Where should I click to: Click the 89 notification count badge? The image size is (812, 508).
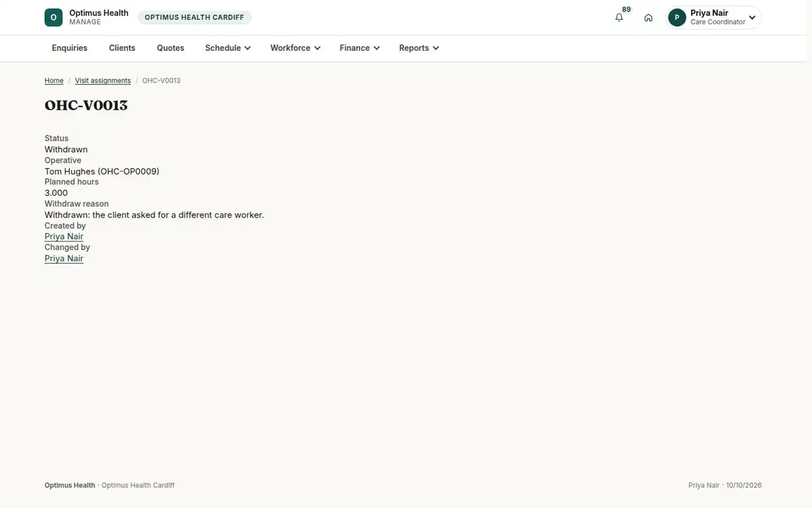pos(627,9)
